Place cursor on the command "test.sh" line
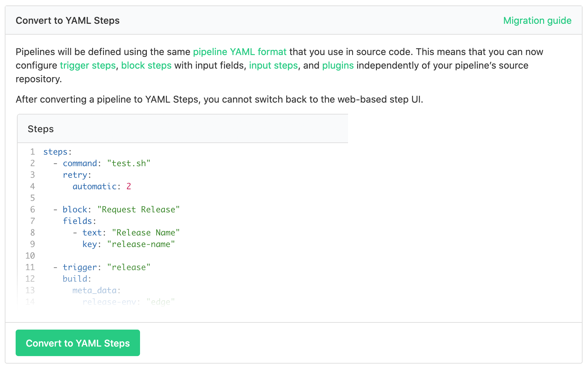Image resolution: width=588 pixels, height=369 pixels. coord(102,163)
